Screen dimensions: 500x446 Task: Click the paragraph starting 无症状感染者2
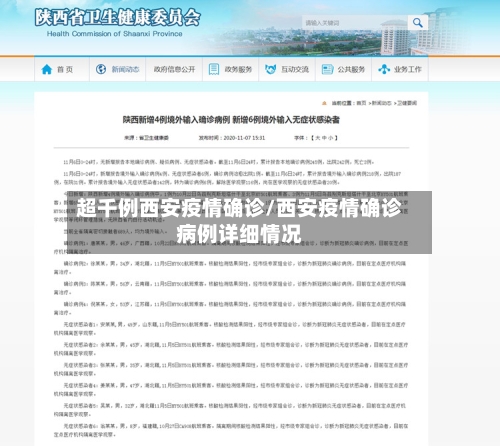pos(231,349)
